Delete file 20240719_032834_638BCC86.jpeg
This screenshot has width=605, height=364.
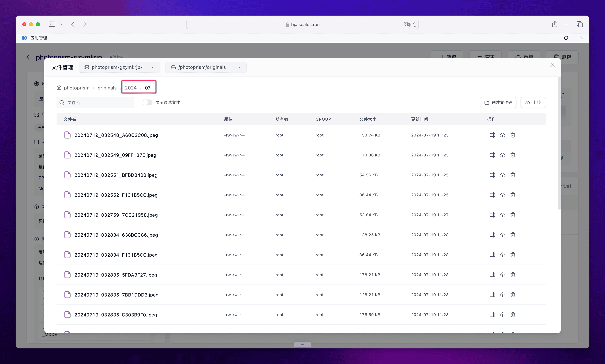512,235
